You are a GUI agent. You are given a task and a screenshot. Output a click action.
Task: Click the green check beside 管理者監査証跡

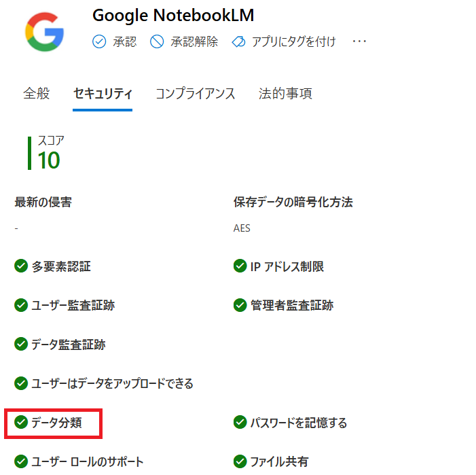tap(240, 305)
